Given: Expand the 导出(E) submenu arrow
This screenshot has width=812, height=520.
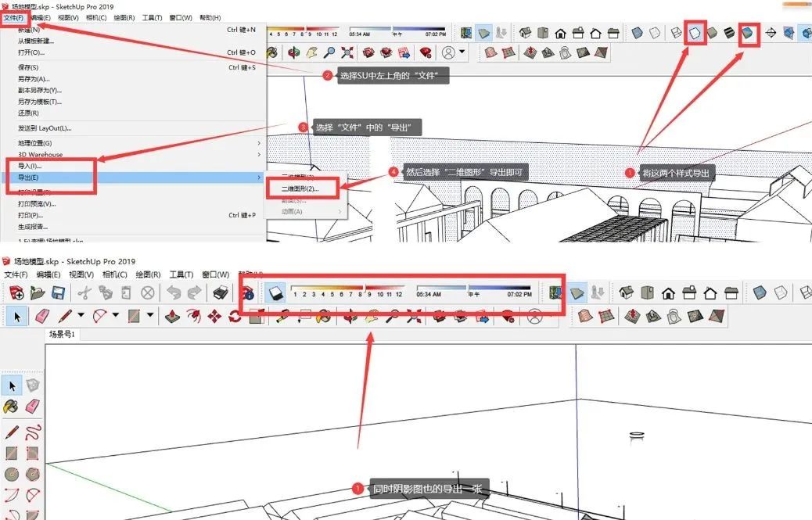Looking at the screenshot, I should [x=259, y=178].
